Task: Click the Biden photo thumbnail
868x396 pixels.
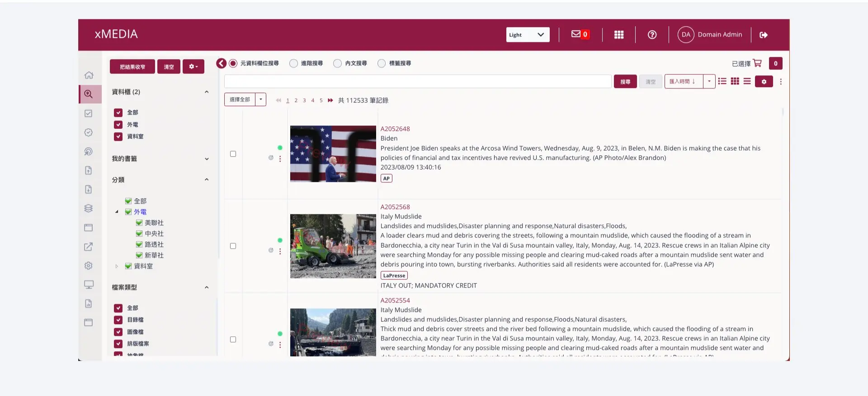Action: click(x=333, y=154)
